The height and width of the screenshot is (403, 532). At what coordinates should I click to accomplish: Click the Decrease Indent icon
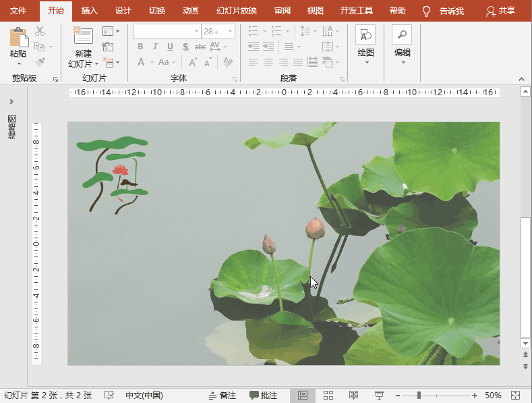click(254, 46)
